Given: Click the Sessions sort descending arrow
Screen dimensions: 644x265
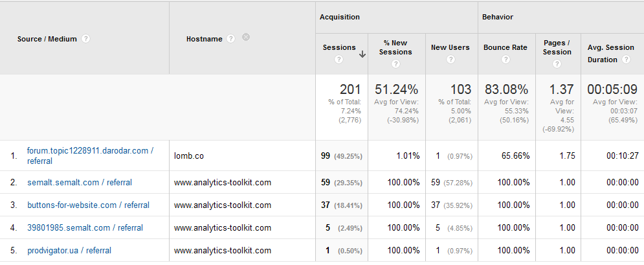Looking at the screenshot, I should click(362, 54).
